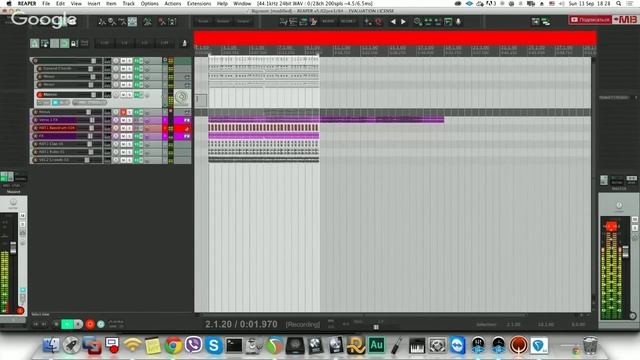Viewport: 640px width, 360px height.
Task: Open the File menu
Action: tap(46, 3)
